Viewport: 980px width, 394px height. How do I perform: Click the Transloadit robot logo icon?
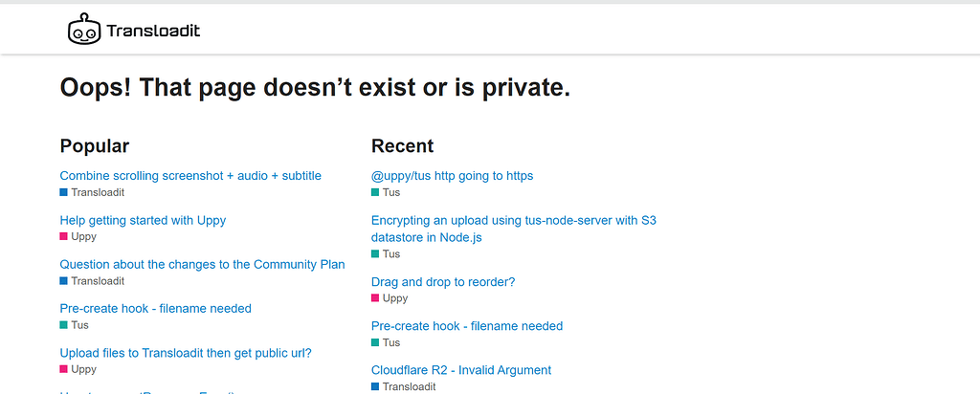click(x=84, y=31)
